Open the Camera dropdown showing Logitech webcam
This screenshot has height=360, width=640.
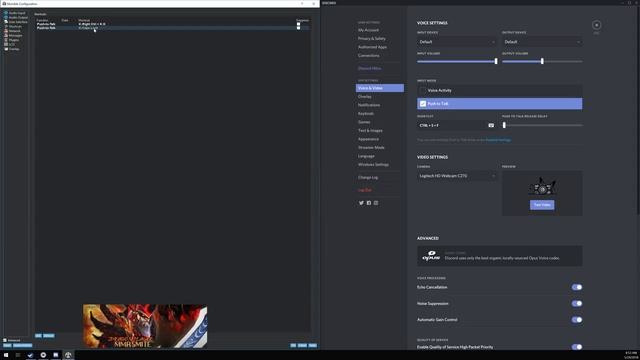coord(457,176)
